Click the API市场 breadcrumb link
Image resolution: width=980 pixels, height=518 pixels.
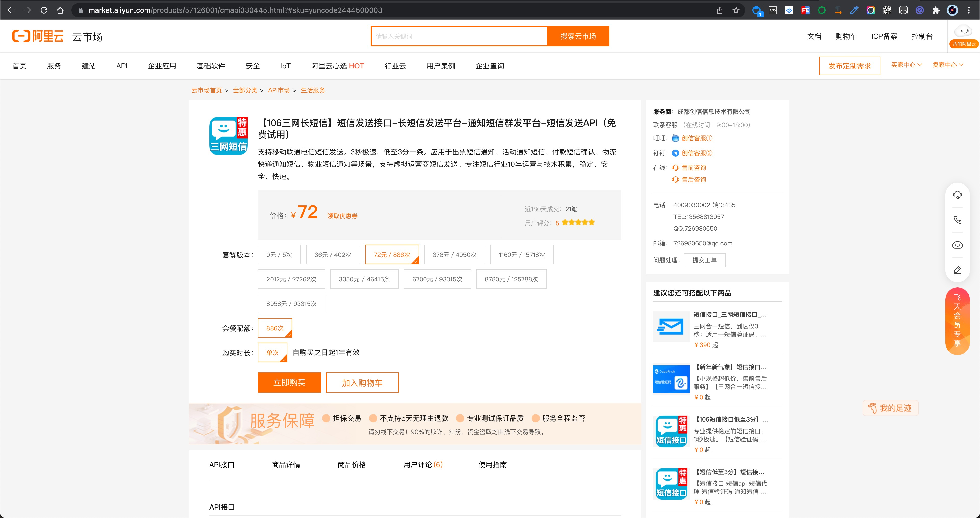pos(279,90)
